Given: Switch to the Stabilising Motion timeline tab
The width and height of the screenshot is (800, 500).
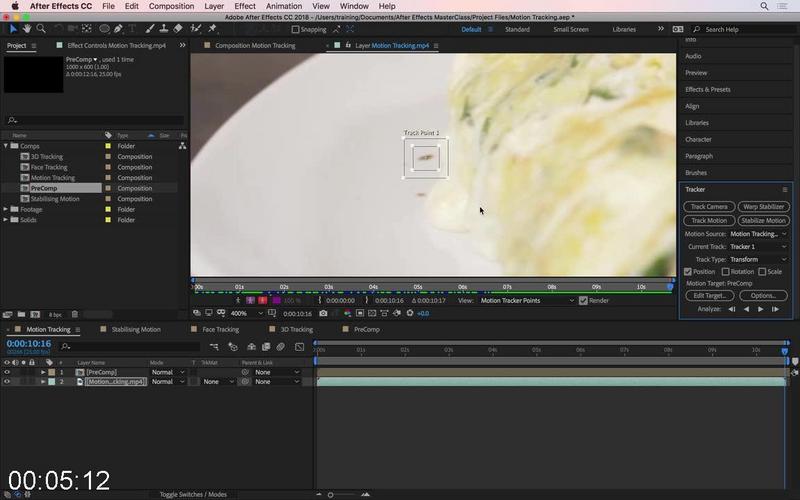Looking at the screenshot, I should [x=136, y=330].
